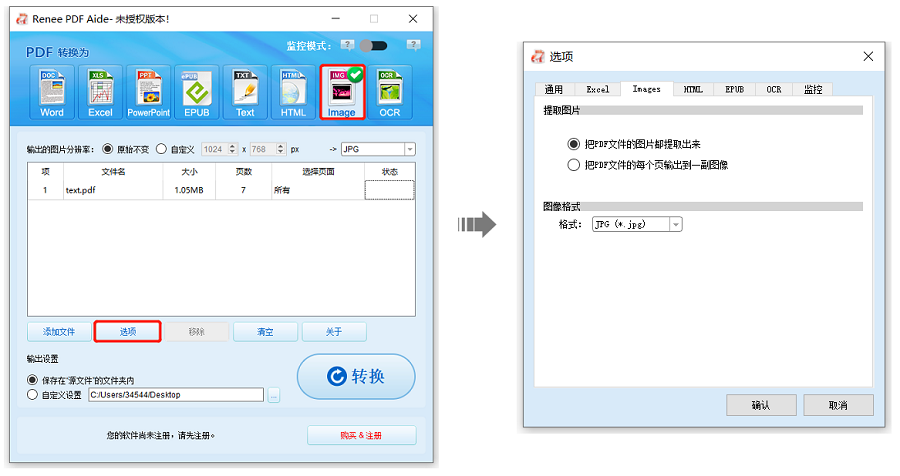Open the Excel tab in options dialog
Image resolution: width=900 pixels, height=476 pixels.
(x=598, y=90)
